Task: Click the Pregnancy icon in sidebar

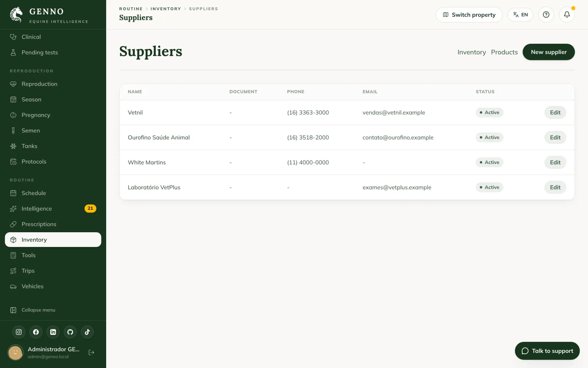Action: coord(13,115)
